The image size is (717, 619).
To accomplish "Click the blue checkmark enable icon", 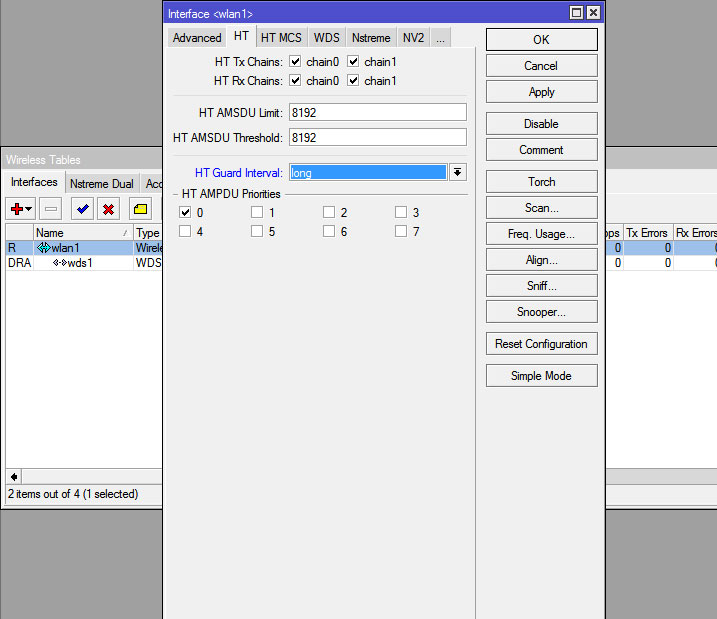I will click(x=82, y=209).
